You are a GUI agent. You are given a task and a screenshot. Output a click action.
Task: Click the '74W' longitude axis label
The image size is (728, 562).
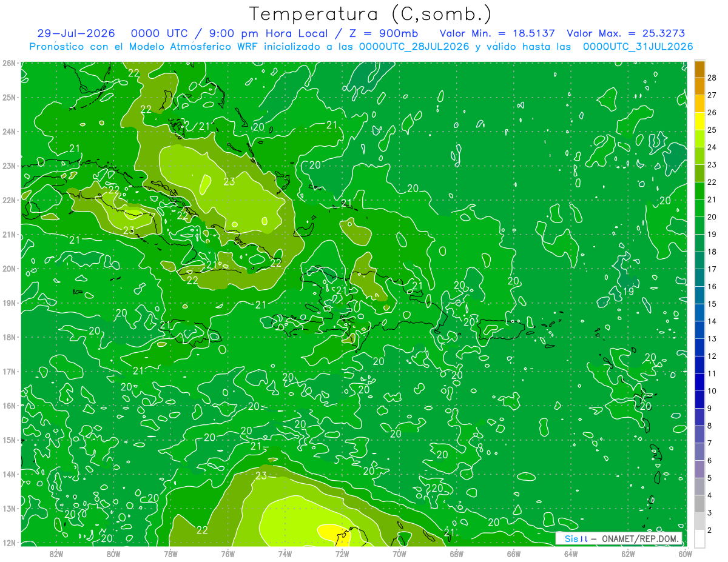[x=285, y=553]
